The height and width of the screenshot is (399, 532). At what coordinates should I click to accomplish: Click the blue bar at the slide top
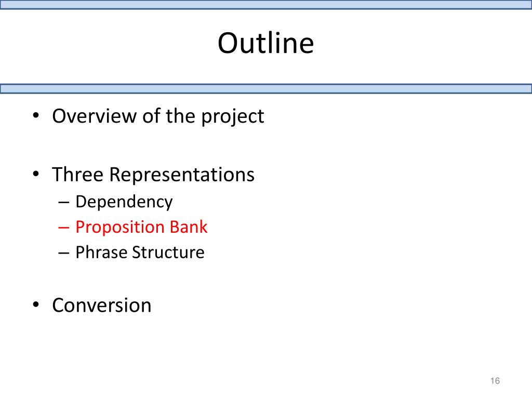tap(266, 5)
